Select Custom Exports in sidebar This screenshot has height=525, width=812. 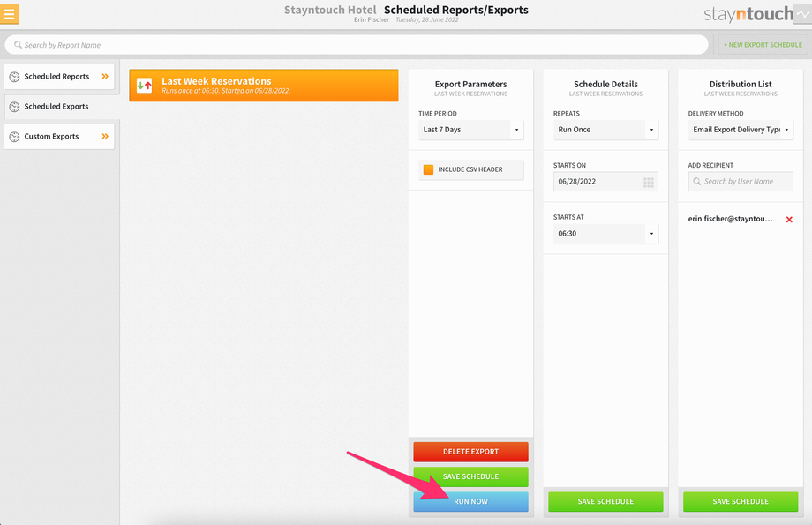[59, 137]
